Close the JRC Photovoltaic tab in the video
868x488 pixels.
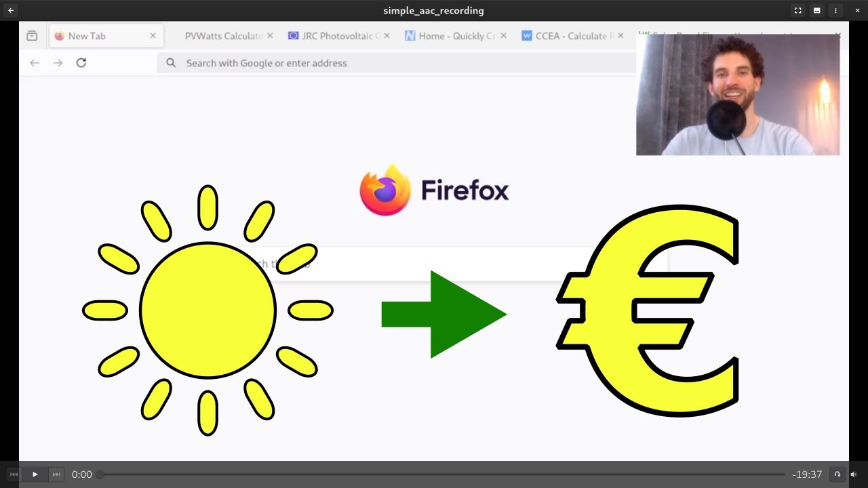click(x=387, y=36)
